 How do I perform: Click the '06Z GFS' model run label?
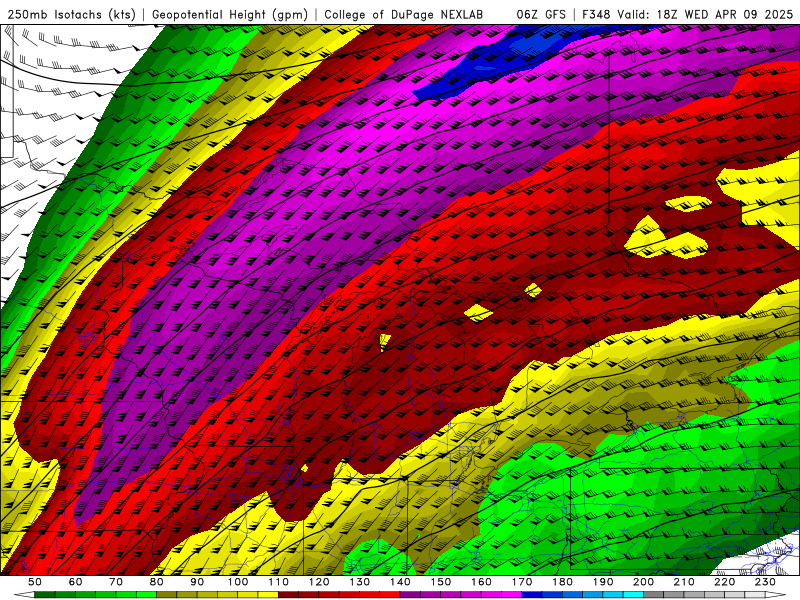tap(541, 15)
